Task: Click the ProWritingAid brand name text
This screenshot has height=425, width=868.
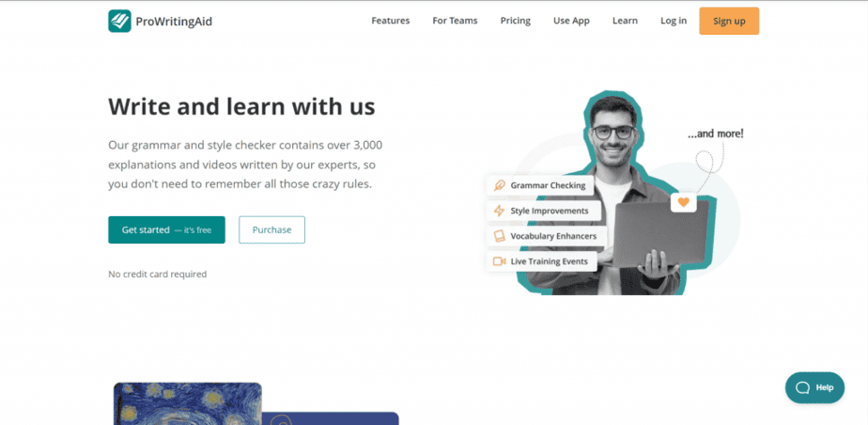Action: (174, 22)
